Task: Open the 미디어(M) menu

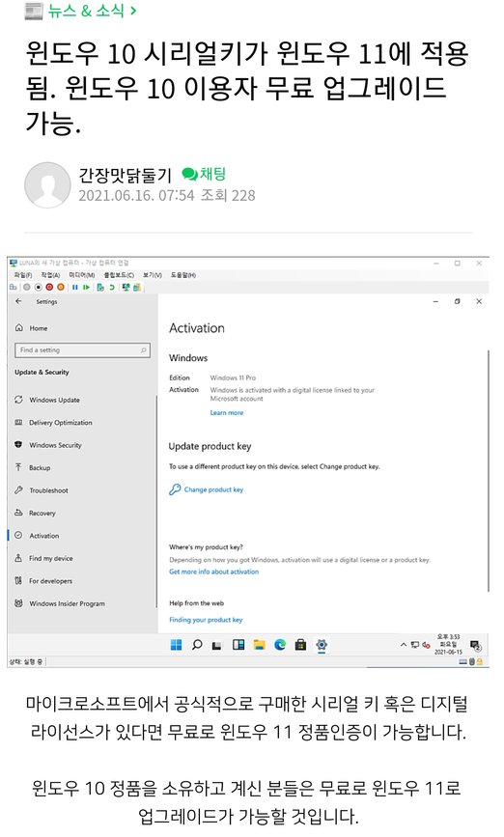Action: point(82,275)
